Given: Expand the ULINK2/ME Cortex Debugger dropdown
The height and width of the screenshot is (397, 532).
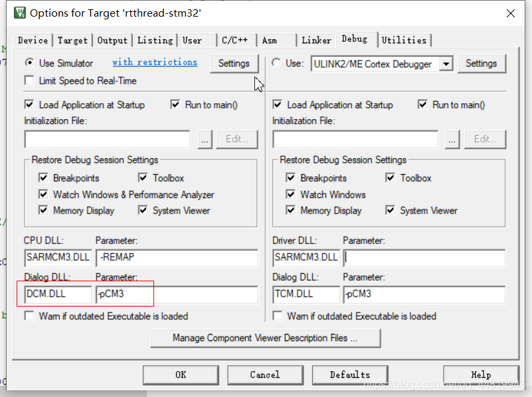Looking at the screenshot, I should point(446,64).
